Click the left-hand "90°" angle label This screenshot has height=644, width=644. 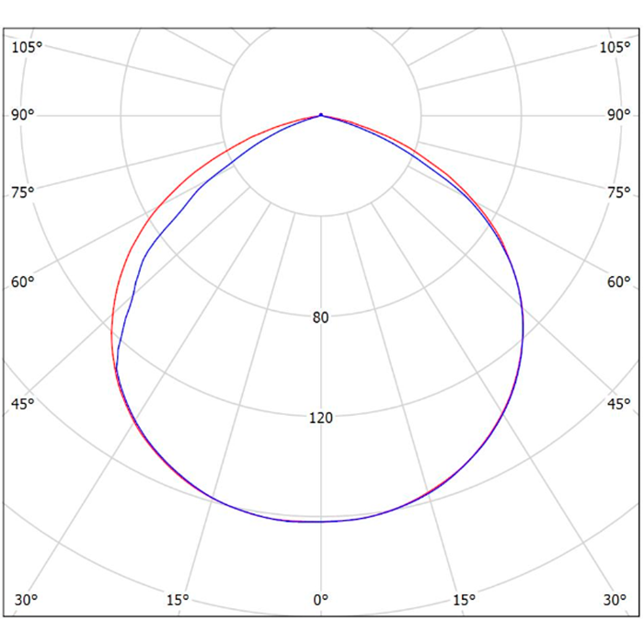click(23, 115)
